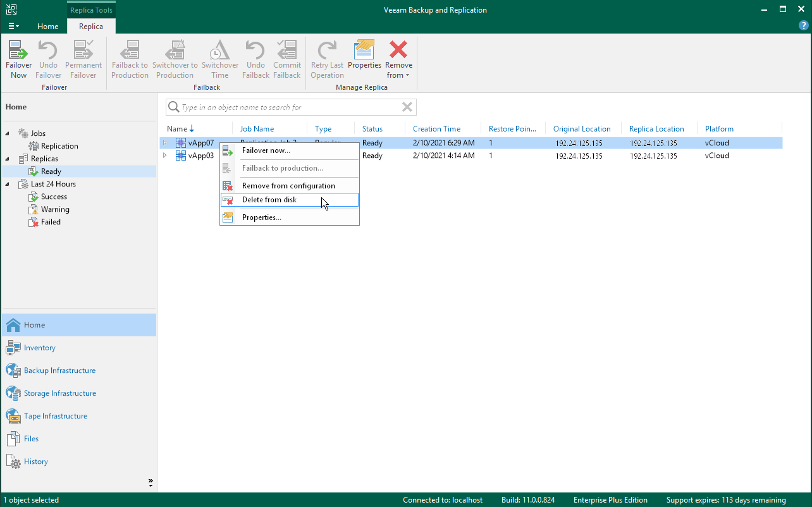Viewport: 812px width, 507px height.
Task: Open the main application menu button
Action: [x=13, y=27]
